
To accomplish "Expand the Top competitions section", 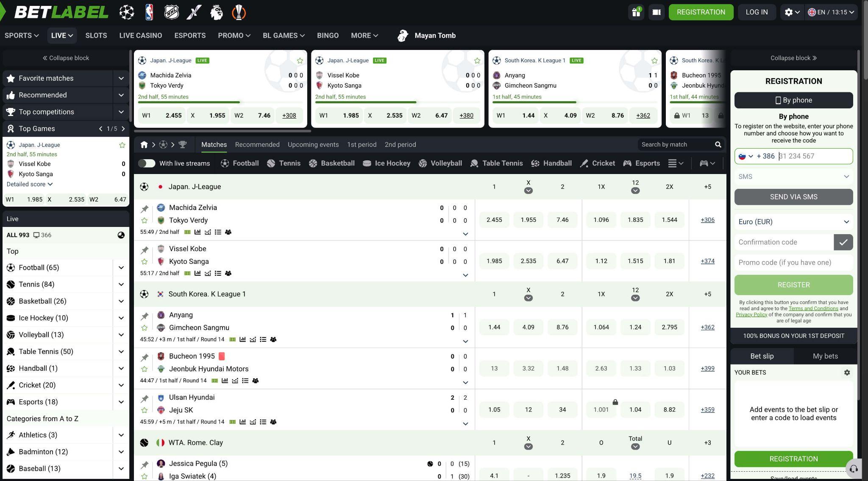I will (x=121, y=112).
